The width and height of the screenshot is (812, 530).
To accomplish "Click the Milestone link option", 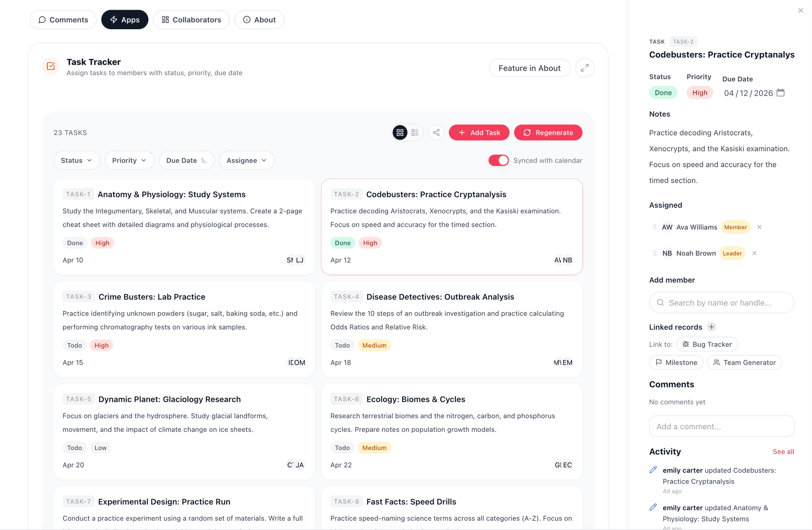I will [x=676, y=362].
